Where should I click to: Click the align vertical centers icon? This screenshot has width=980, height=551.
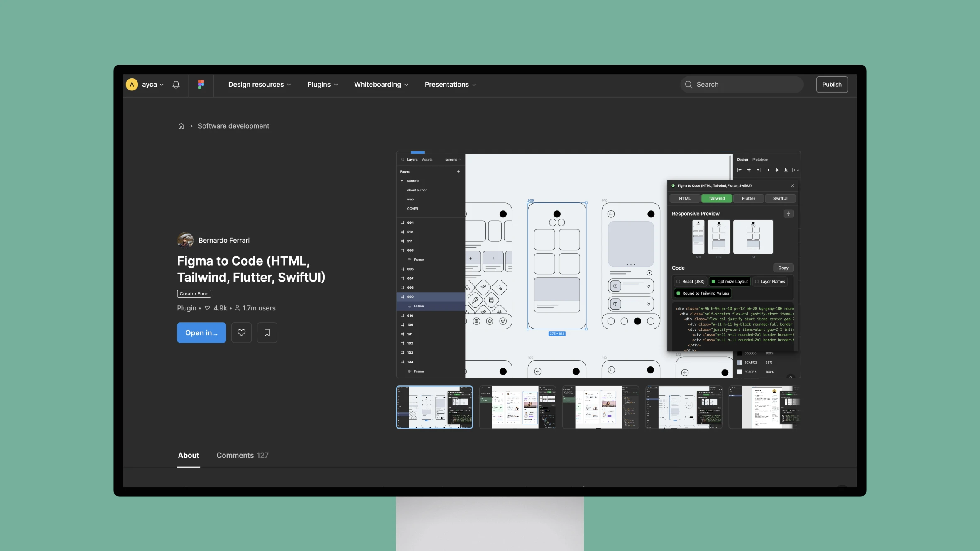[777, 170]
